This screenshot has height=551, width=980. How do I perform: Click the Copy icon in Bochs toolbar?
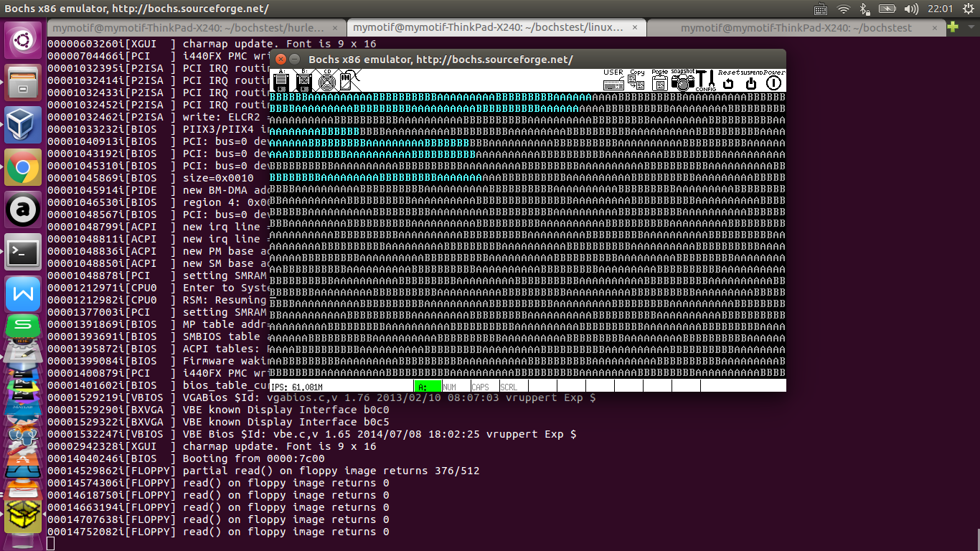pyautogui.click(x=636, y=81)
